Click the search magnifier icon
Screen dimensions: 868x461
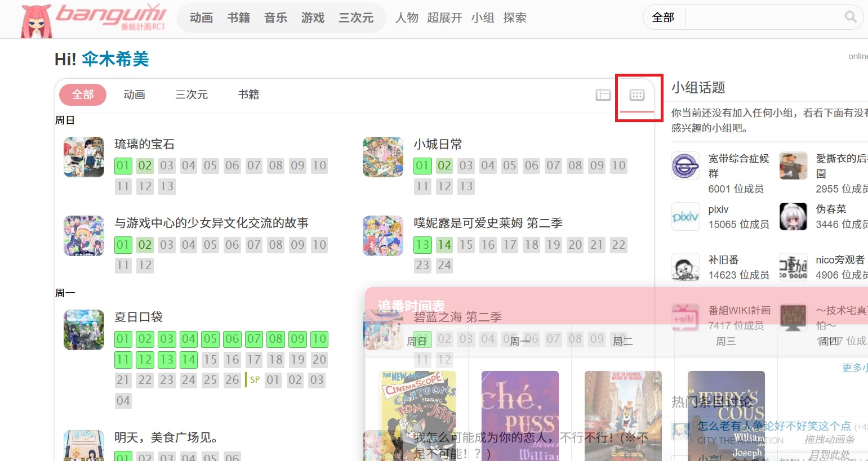click(851, 17)
